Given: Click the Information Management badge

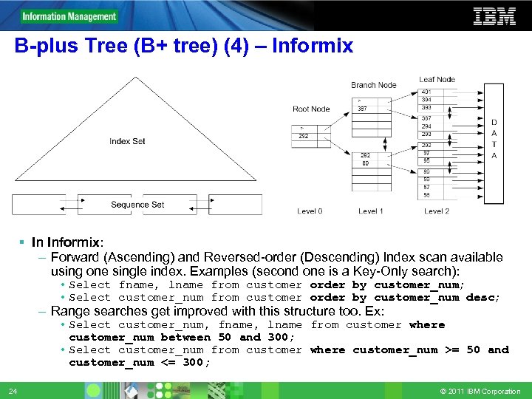Looking at the screenshot, I should pos(69,16).
